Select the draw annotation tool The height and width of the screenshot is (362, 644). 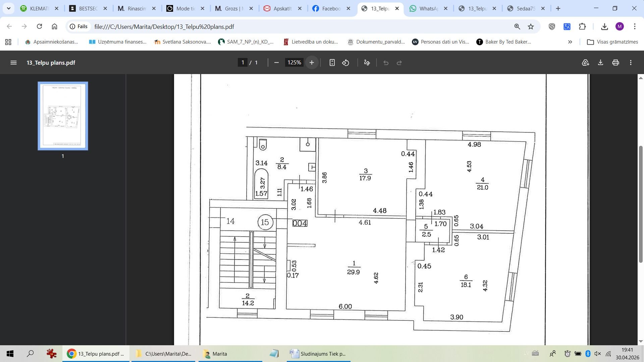[367, 63]
